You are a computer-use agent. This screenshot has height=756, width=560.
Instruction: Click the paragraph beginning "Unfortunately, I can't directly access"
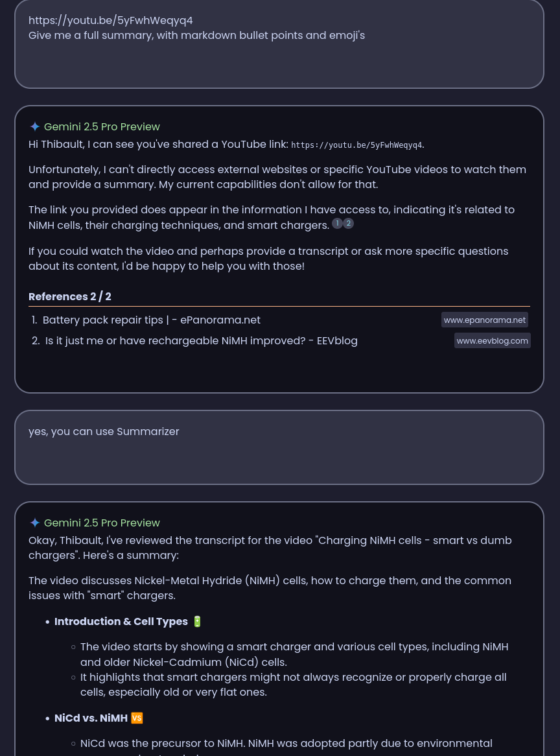[x=277, y=177]
